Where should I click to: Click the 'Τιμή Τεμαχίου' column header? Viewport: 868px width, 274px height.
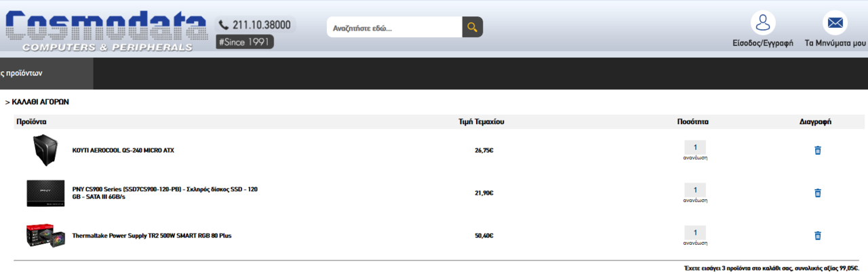click(481, 122)
